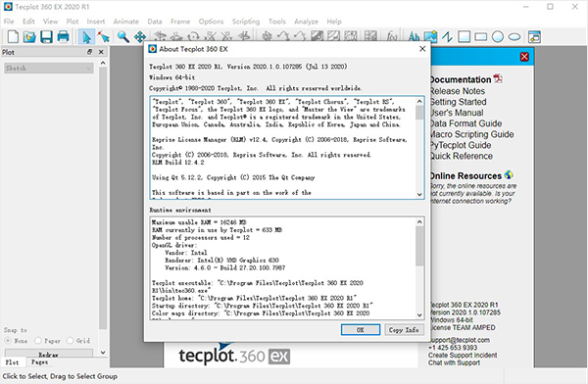This screenshot has height=384, width=588.
Task: Open the Tools menu
Action: (277, 22)
